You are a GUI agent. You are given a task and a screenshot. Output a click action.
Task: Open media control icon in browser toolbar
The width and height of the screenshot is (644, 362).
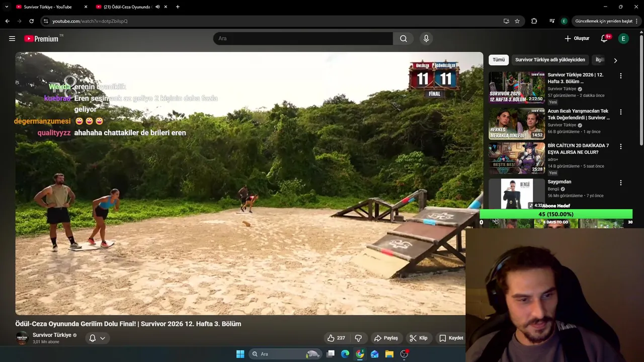point(552,21)
